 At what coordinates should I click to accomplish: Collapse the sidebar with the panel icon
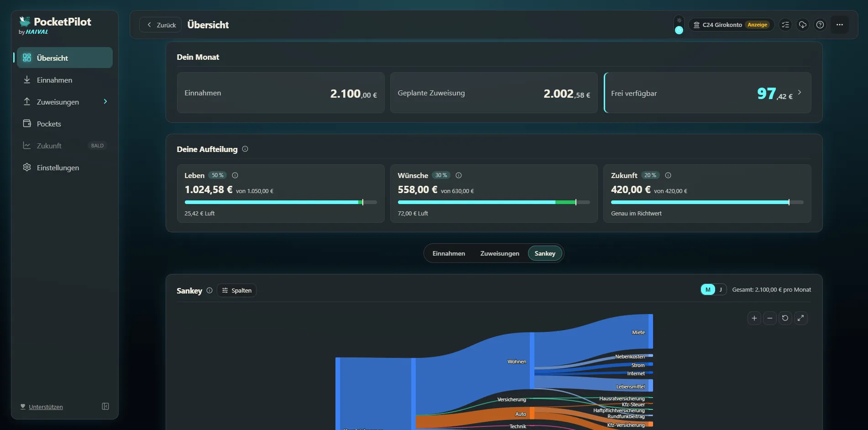[x=105, y=406]
